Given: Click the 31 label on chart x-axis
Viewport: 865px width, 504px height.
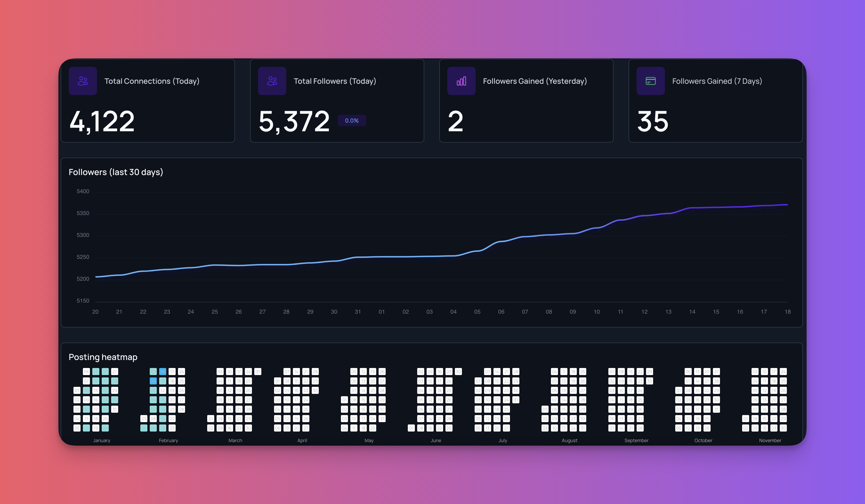Looking at the screenshot, I should tap(358, 312).
